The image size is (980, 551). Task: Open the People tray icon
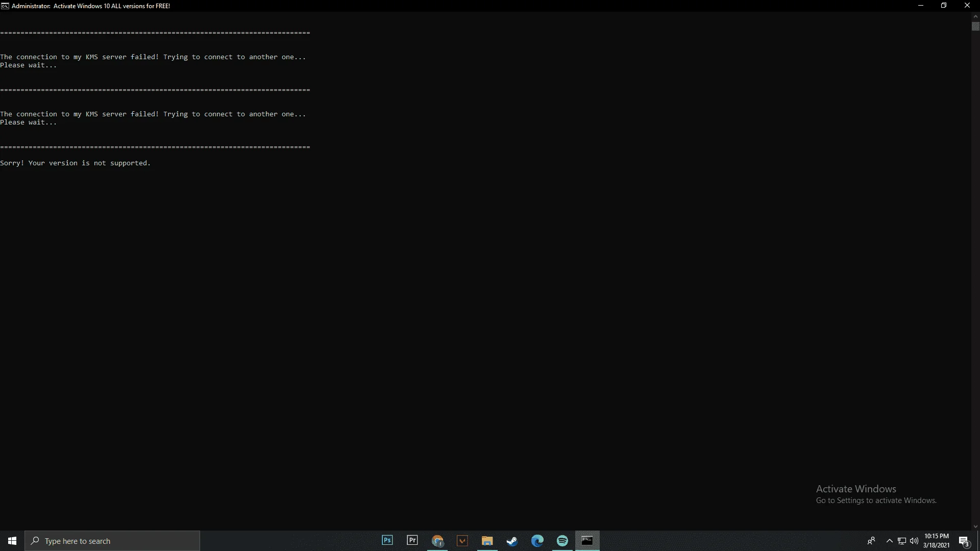(871, 541)
